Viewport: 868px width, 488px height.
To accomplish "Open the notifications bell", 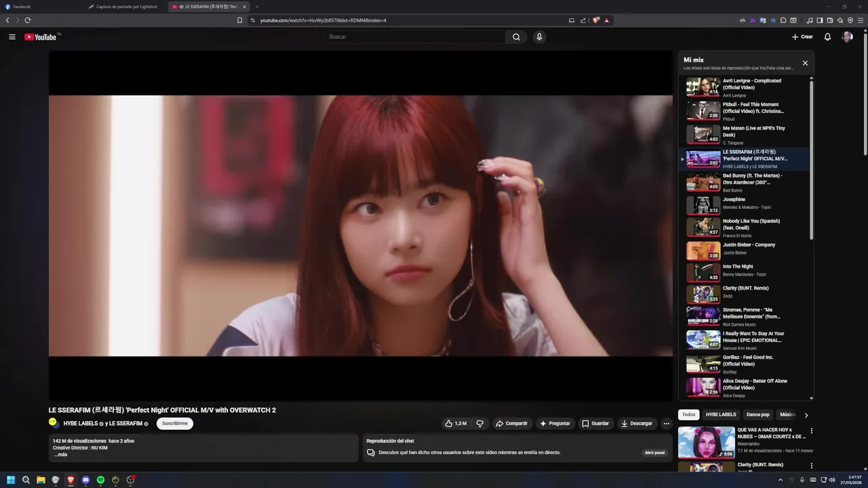I will [827, 37].
